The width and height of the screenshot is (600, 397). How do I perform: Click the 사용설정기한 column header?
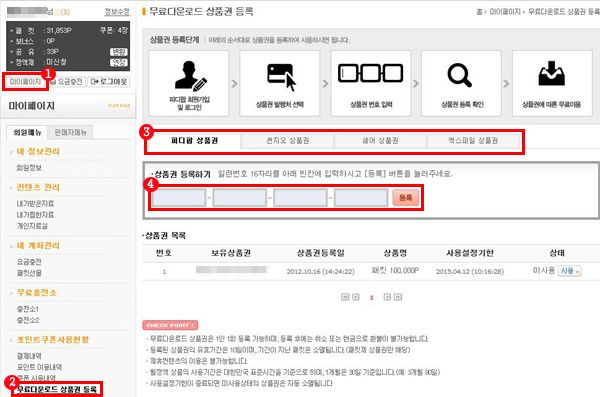470,253
